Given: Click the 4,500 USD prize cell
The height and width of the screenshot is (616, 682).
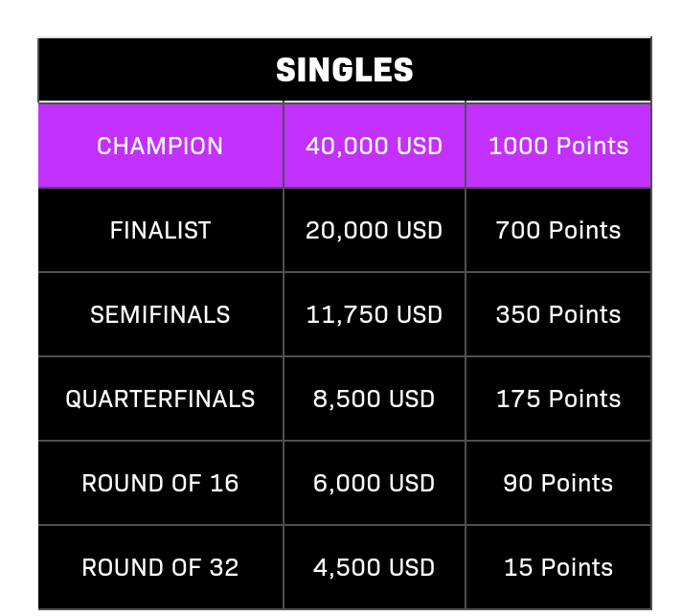Looking at the screenshot, I should (x=375, y=567).
